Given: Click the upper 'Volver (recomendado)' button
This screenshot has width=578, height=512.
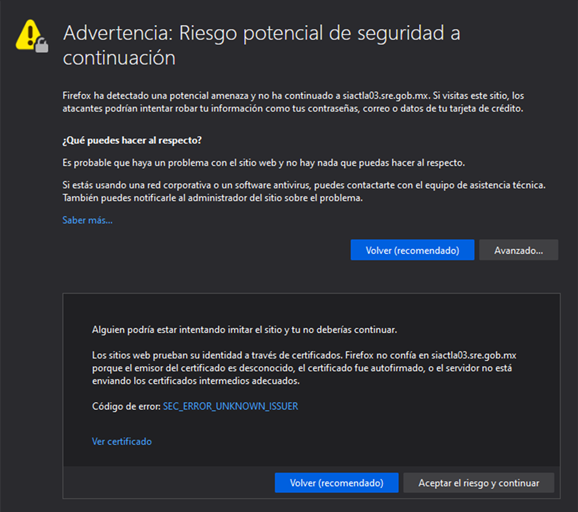Looking at the screenshot, I should click(x=412, y=250).
